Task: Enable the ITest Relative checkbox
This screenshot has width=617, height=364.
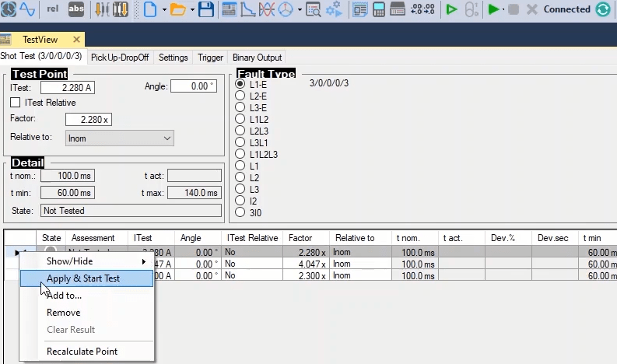Action: 16,102
